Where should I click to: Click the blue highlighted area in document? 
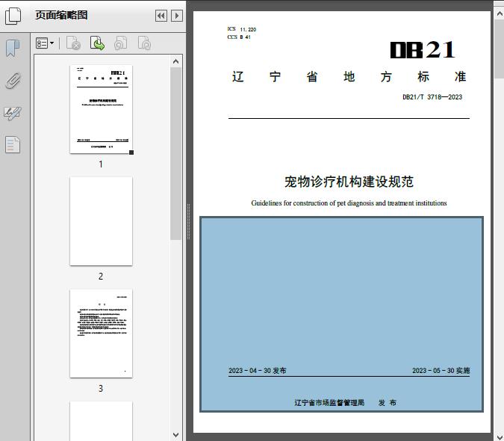(341, 292)
